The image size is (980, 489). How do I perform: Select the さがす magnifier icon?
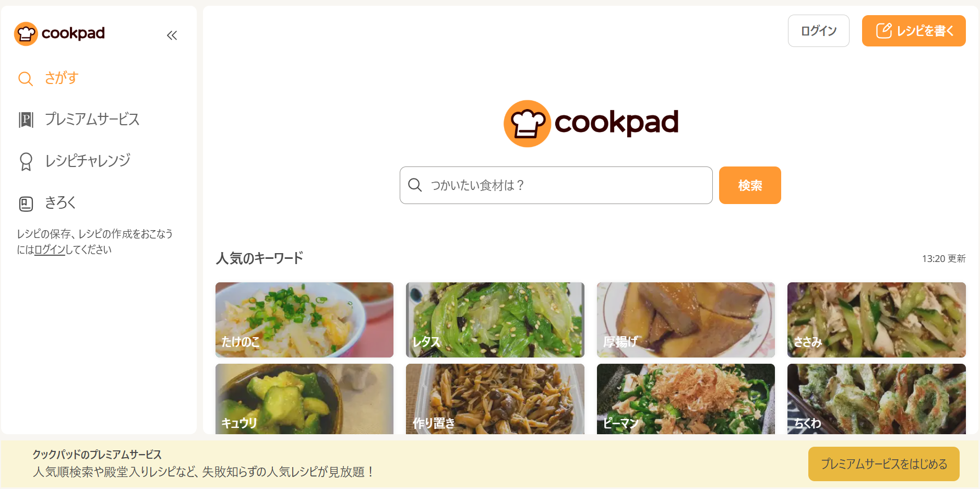(x=26, y=78)
